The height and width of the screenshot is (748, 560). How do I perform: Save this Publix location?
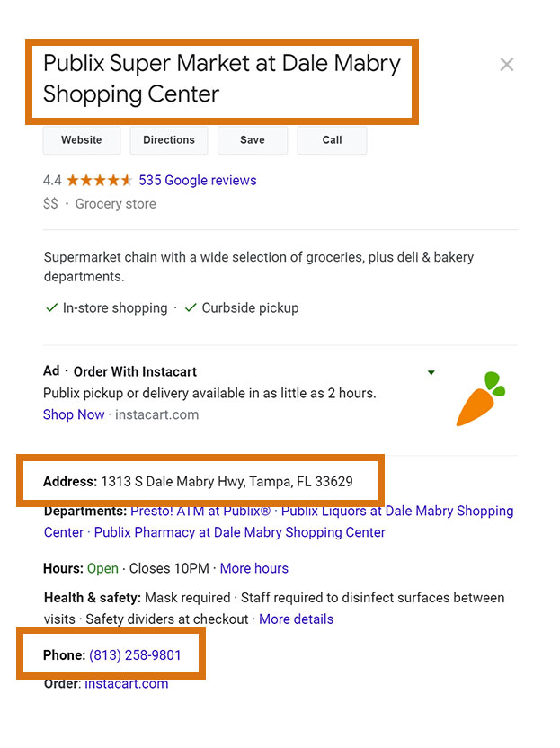tap(253, 140)
